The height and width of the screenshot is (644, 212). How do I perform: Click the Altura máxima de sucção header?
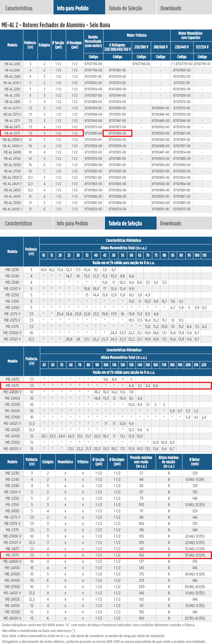pyautogui.click(x=168, y=462)
